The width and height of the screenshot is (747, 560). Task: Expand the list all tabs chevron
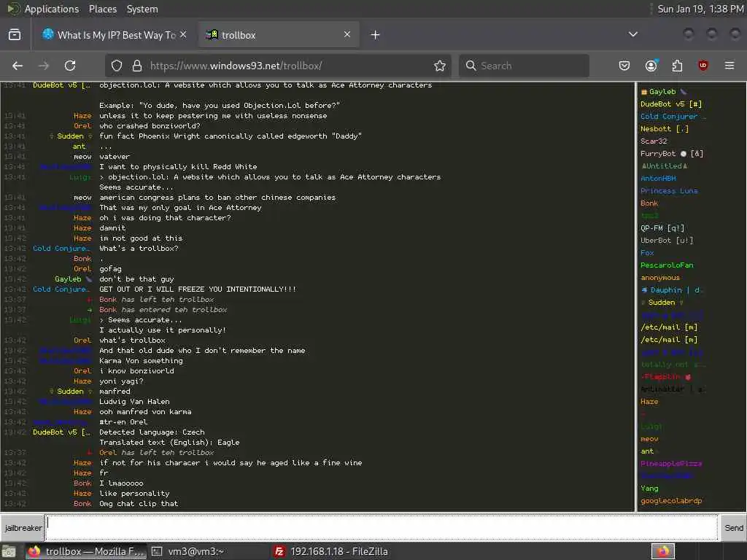(x=633, y=34)
